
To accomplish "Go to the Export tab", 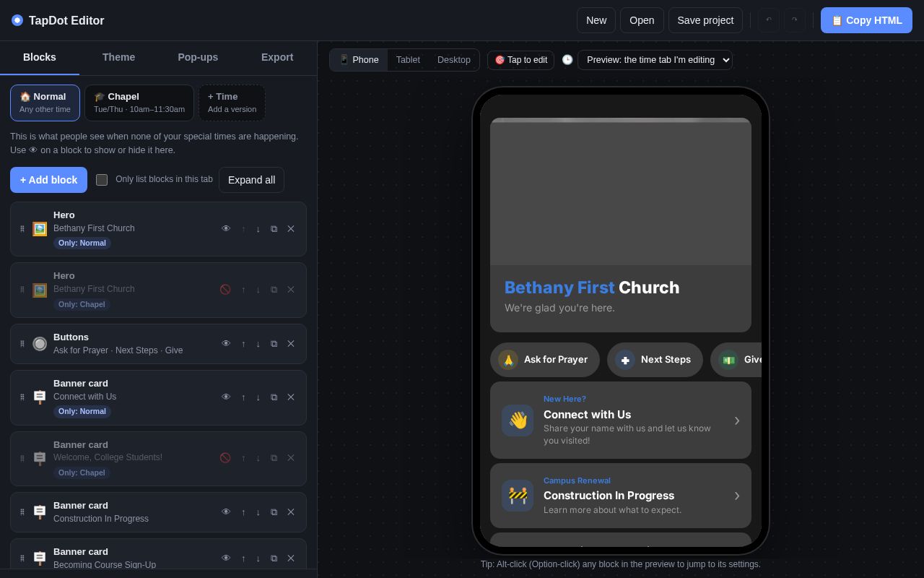I will pyautogui.click(x=277, y=58).
